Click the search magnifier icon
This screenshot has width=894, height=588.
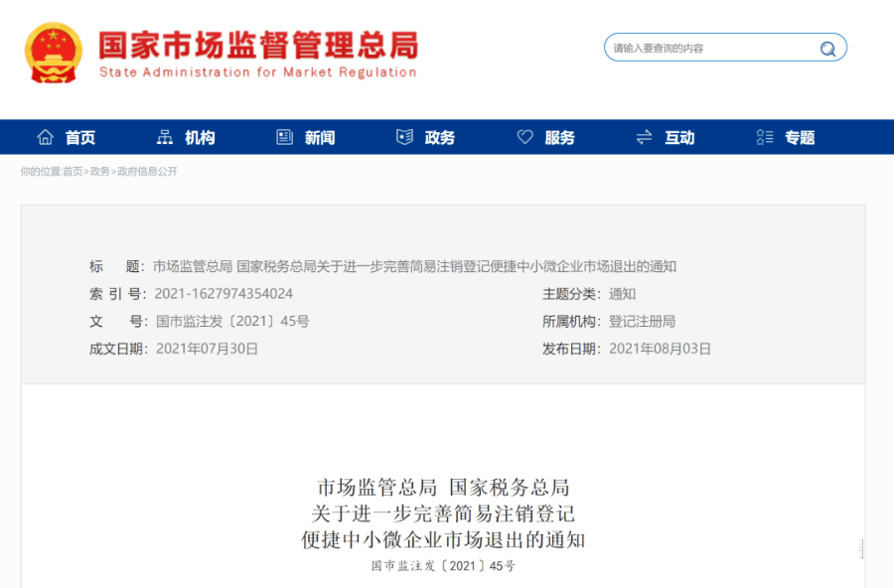[827, 49]
